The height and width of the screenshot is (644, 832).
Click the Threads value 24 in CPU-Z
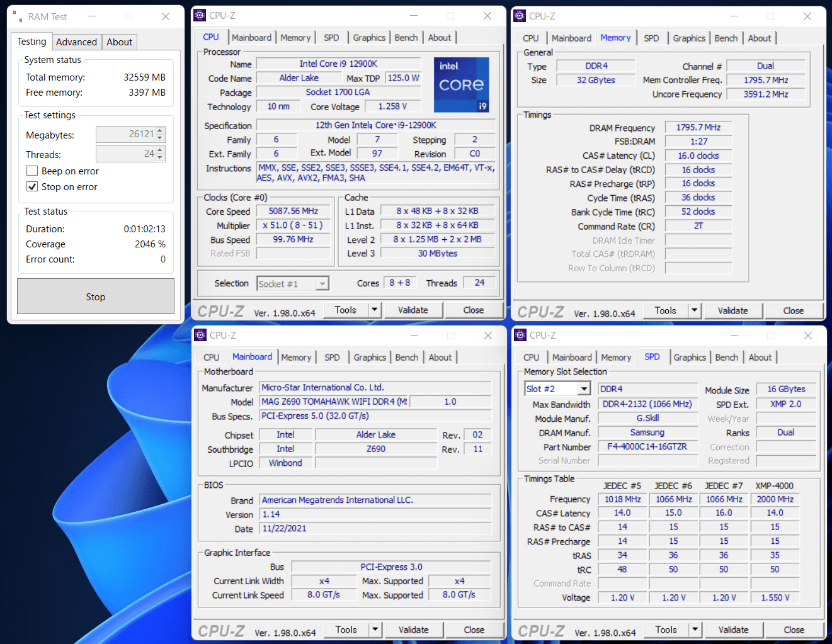coord(479,283)
